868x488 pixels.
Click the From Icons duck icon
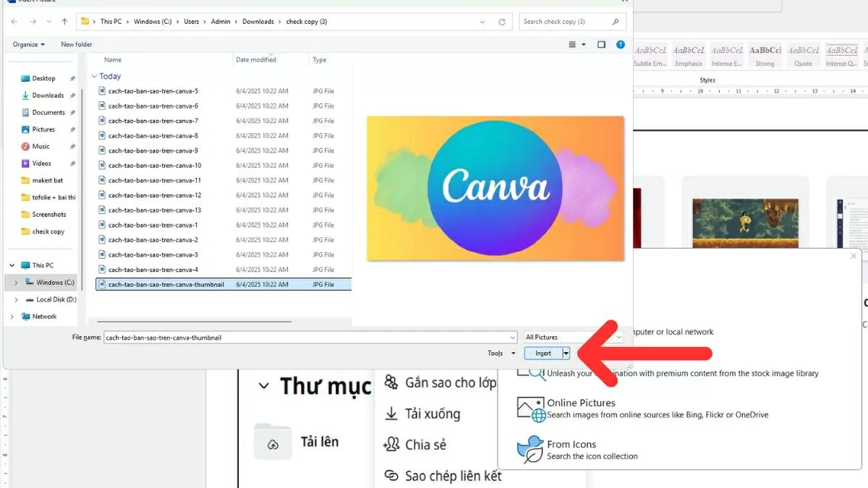coord(530,450)
